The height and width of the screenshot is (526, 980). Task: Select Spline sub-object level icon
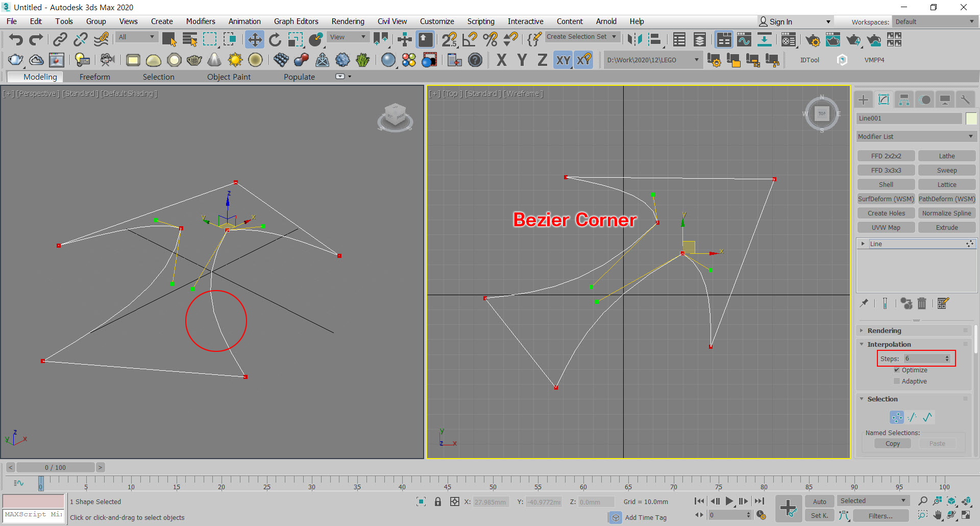click(x=927, y=417)
